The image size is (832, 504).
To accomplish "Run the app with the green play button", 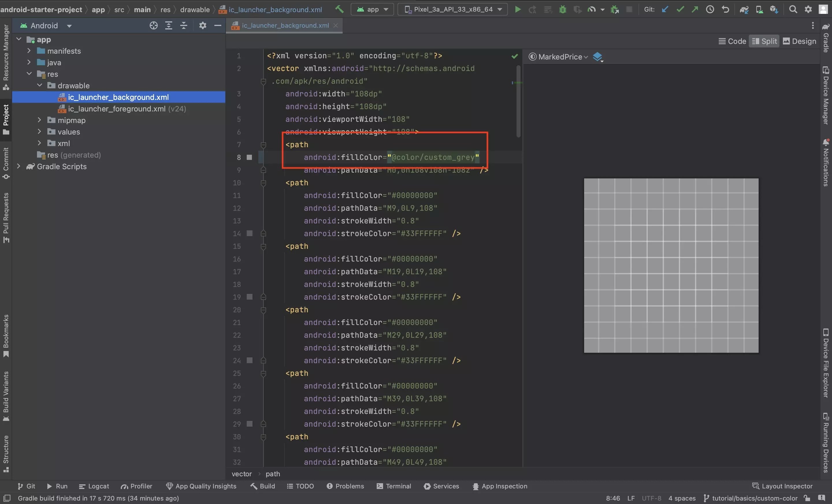I will (518, 9).
